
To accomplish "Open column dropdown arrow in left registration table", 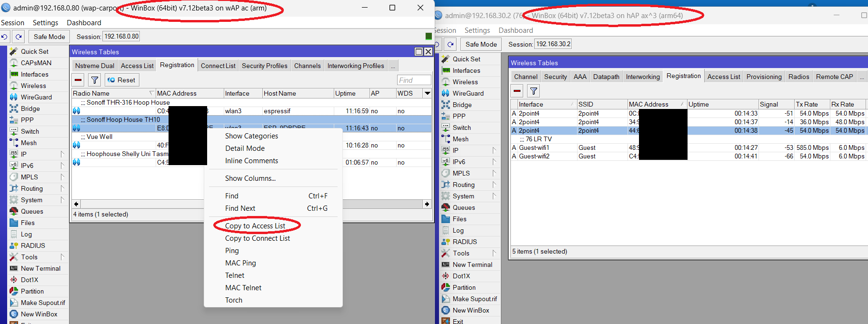I will pyautogui.click(x=428, y=93).
